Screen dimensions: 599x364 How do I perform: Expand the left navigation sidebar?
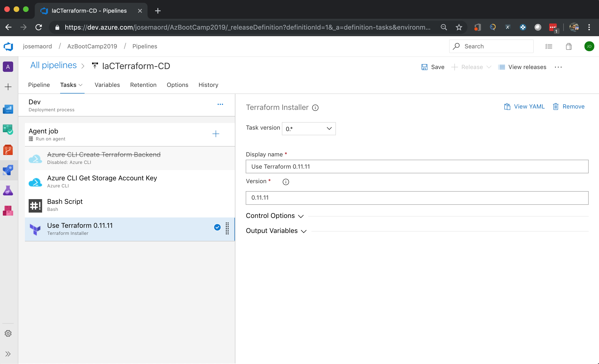pyautogui.click(x=8, y=354)
